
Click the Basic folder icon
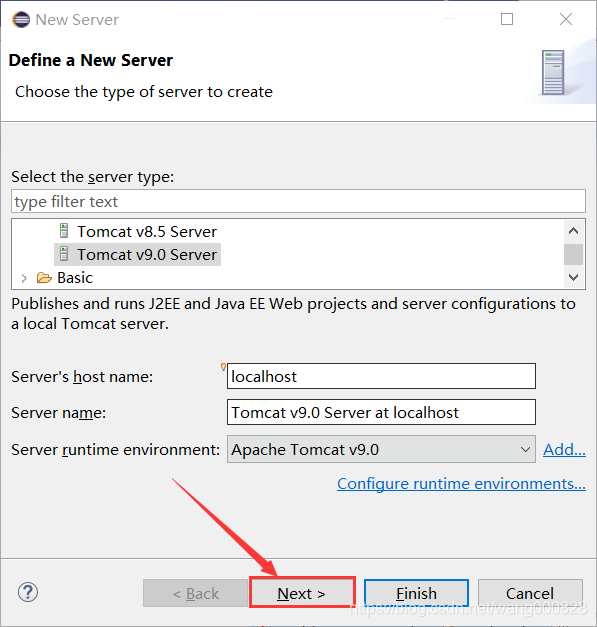pos(44,278)
